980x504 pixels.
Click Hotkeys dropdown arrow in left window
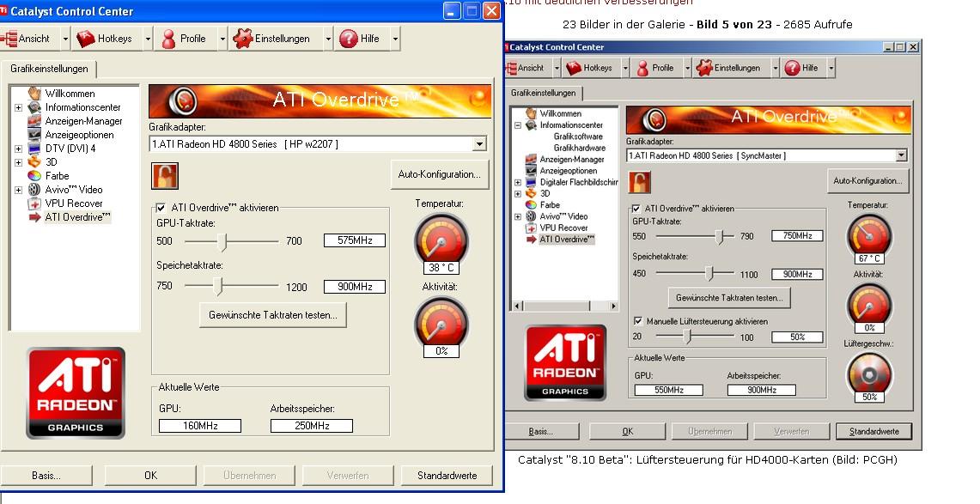(x=148, y=39)
